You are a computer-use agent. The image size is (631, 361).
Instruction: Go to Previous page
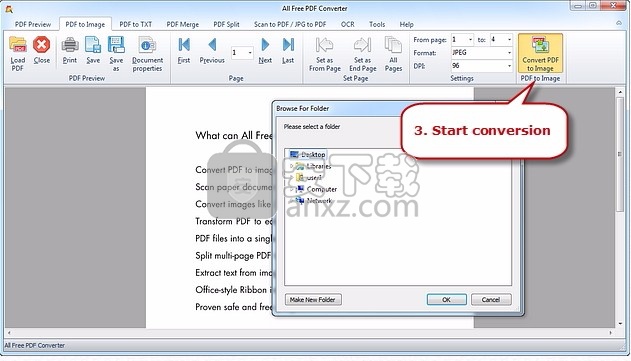point(212,50)
